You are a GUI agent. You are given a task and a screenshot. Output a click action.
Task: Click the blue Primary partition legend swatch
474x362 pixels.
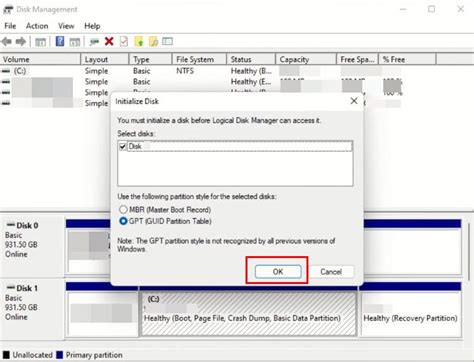(x=60, y=355)
